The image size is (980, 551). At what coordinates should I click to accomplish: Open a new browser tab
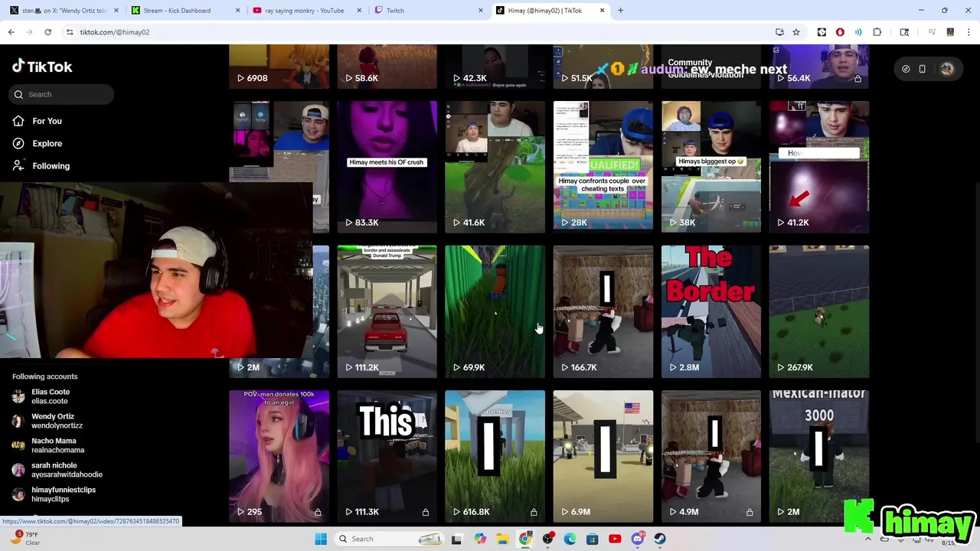tap(620, 11)
